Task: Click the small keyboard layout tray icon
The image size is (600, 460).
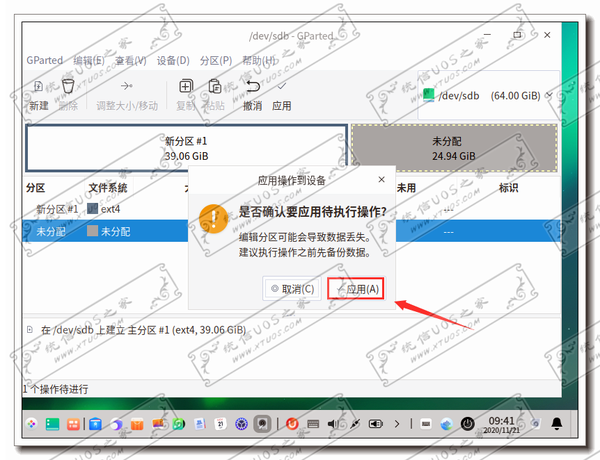Action: coord(426,424)
